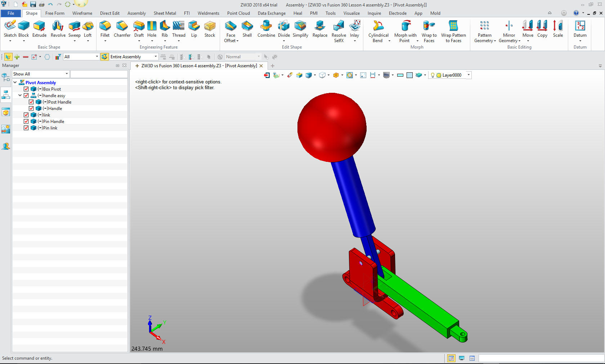The image size is (605, 364).
Task: Click the Save icon in title bar
Action: point(33,4)
